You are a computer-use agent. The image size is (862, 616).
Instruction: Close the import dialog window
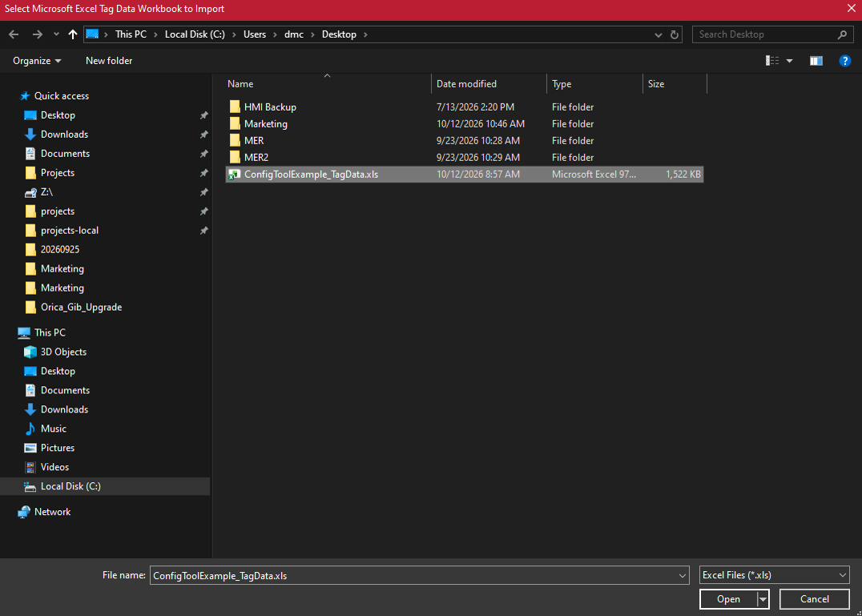851,8
